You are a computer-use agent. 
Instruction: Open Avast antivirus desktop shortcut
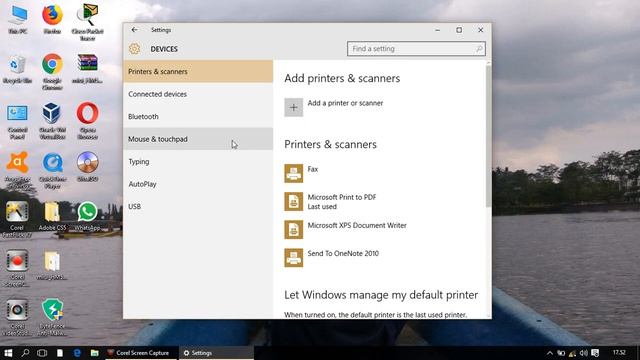pos(18,171)
